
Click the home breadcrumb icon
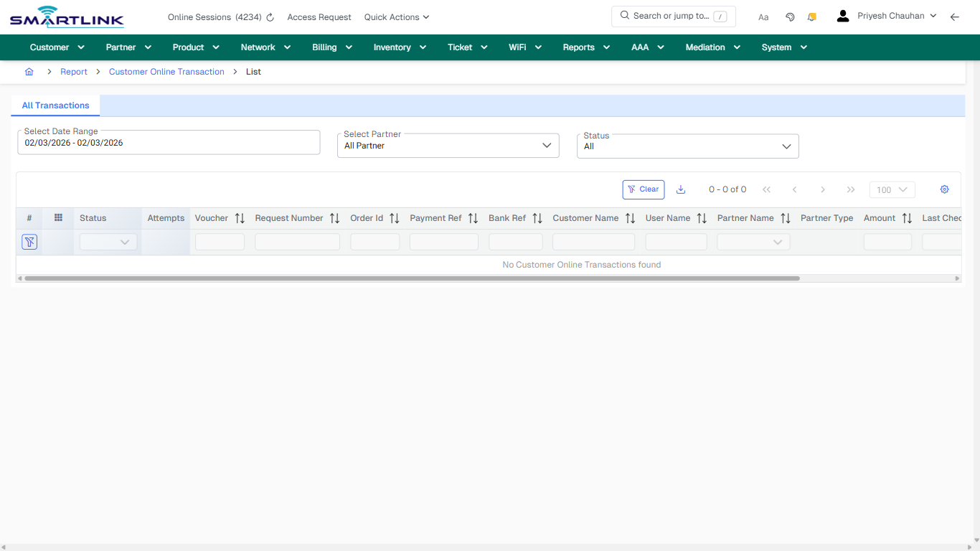pyautogui.click(x=29, y=72)
